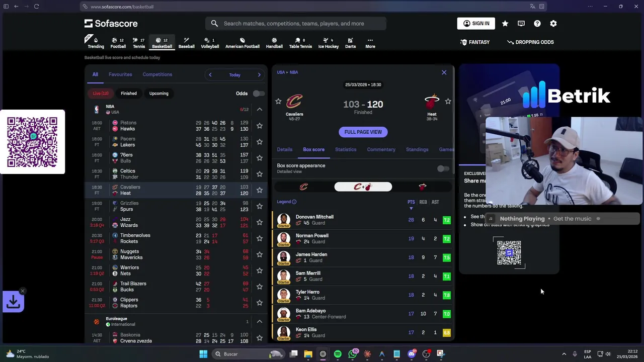Image resolution: width=644 pixels, height=362 pixels.
Task: Open the help question mark icon
Action: 537,24
